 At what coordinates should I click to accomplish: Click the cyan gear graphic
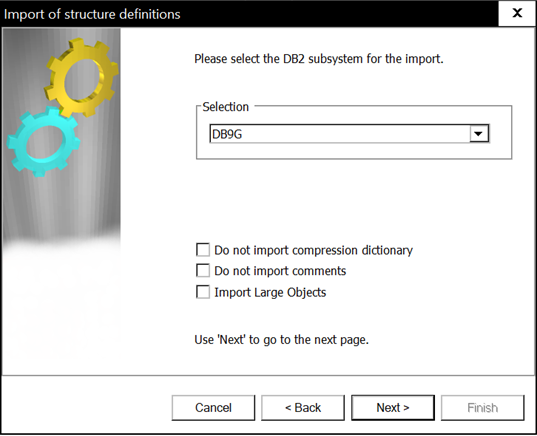[x=43, y=142]
